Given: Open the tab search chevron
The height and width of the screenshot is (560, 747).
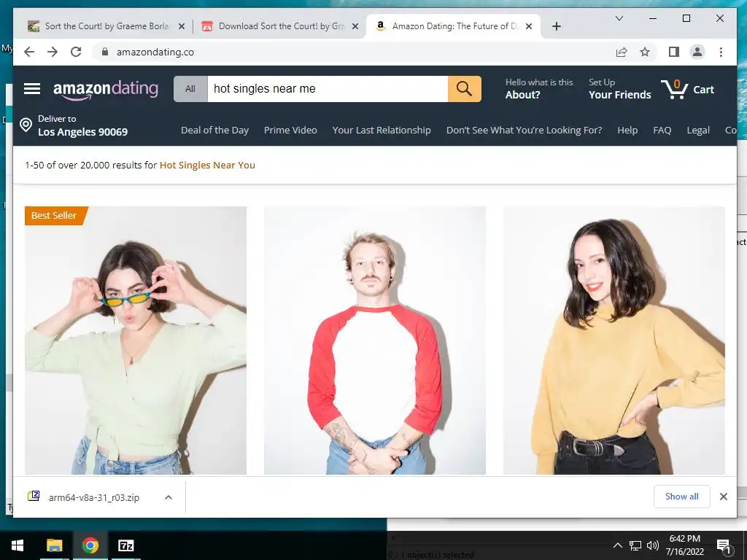Looking at the screenshot, I should pyautogui.click(x=619, y=18).
